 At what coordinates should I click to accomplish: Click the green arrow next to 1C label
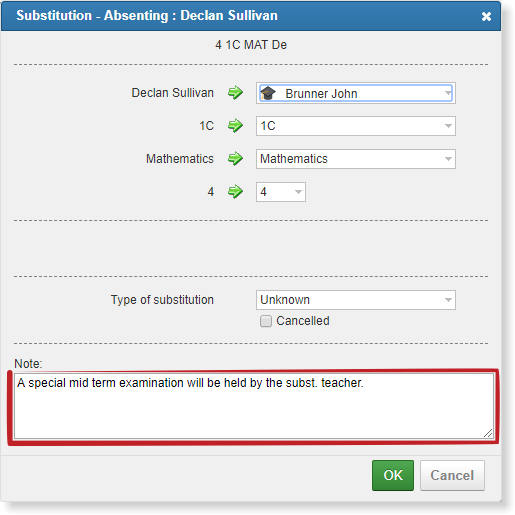[x=235, y=126]
